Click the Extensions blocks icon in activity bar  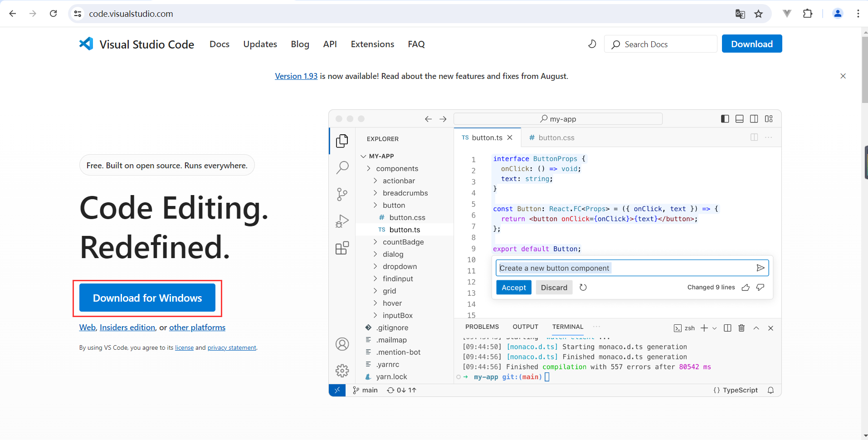click(342, 248)
